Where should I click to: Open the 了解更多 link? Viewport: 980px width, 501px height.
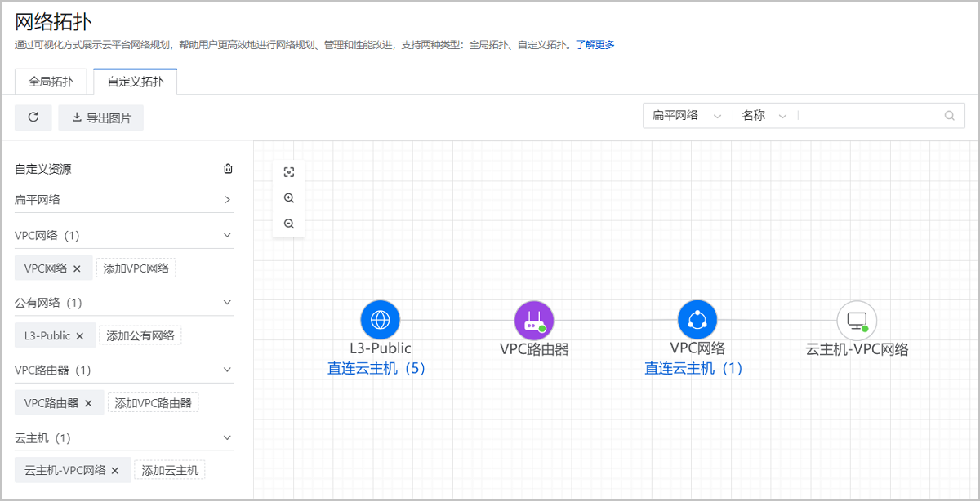tap(595, 45)
